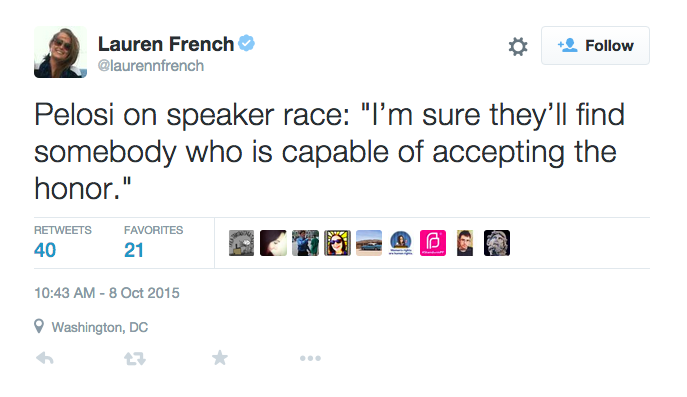Open the blue car landscape avatar
This screenshot has width=687, height=397.
(369, 243)
